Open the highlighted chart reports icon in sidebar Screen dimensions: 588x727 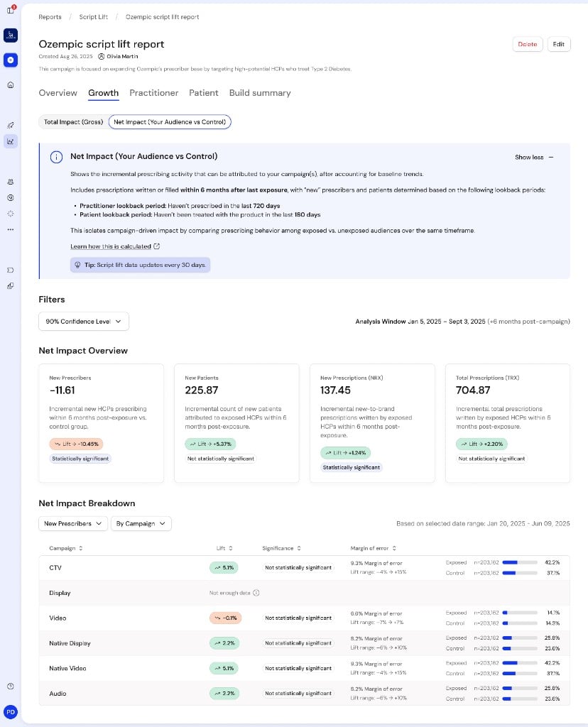[11, 141]
